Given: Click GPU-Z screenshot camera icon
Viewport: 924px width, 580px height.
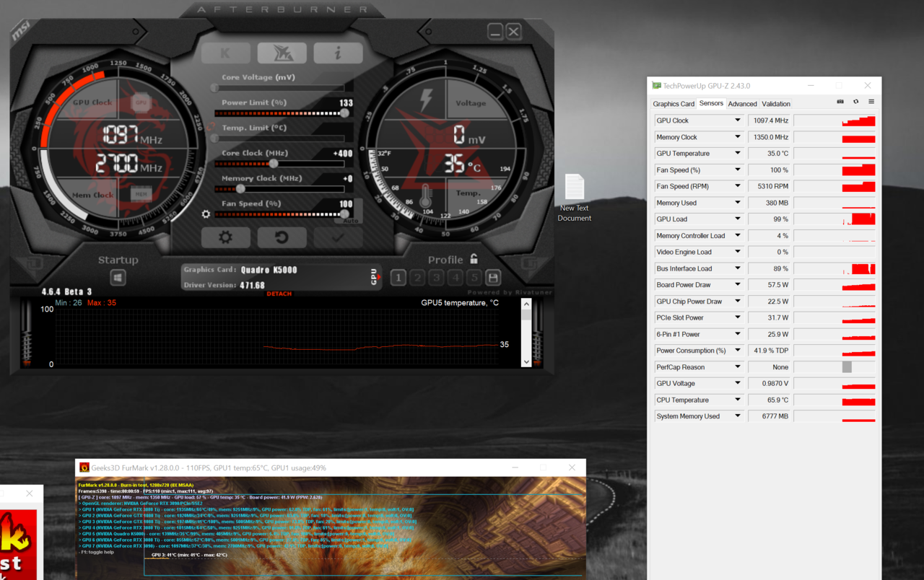Looking at the screenshot, I should (x=840, y=102).
